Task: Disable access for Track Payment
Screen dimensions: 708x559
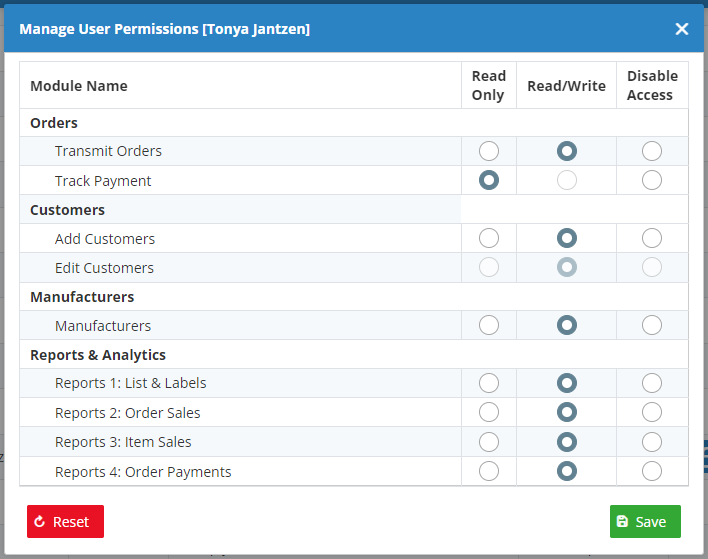Action: click(x=652, y=181)
